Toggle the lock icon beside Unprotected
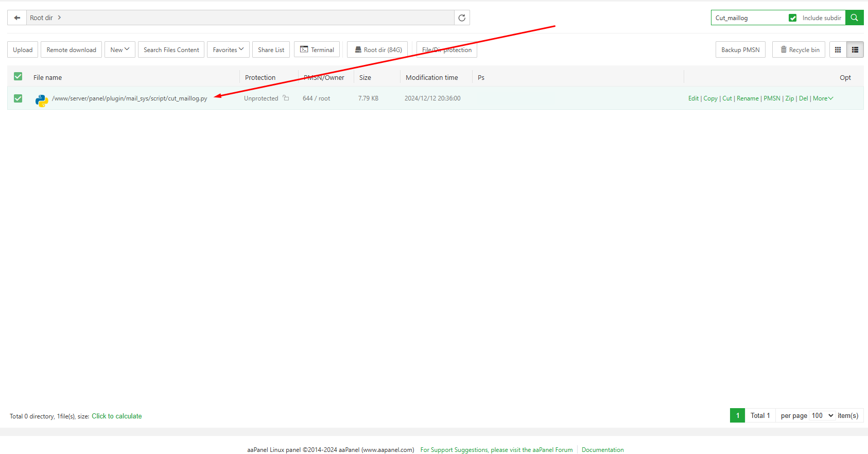 [286, 98]
